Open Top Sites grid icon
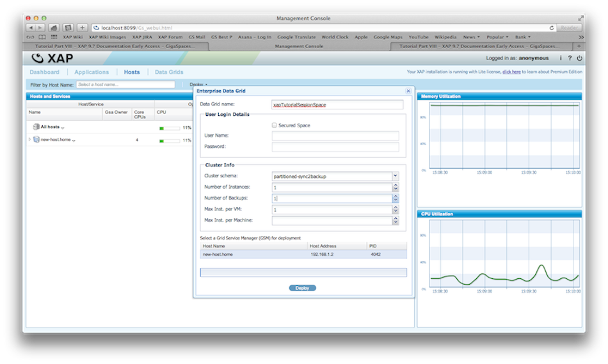This screenshot has width=608, height=364. [54, 37]
